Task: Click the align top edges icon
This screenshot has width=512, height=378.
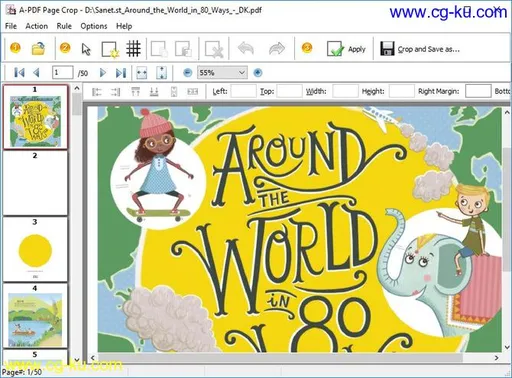Action: click(135, 92)
